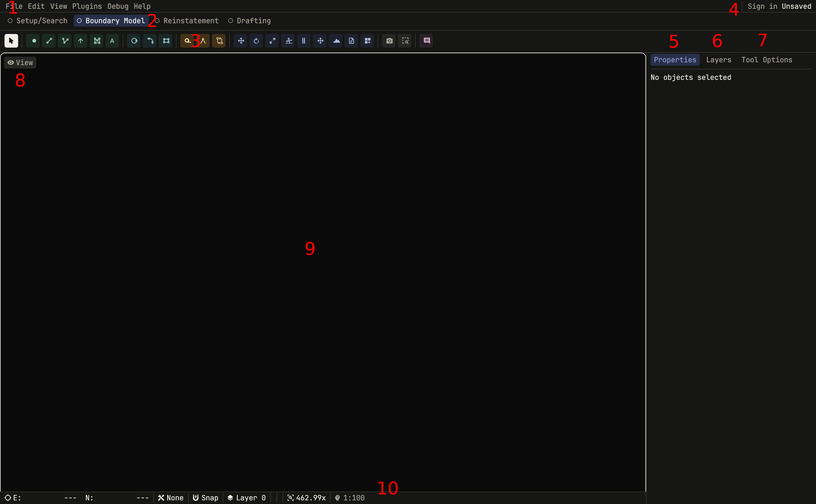
Task: Select the text tool marked with letter A
Action: click(x=112, y=41)
